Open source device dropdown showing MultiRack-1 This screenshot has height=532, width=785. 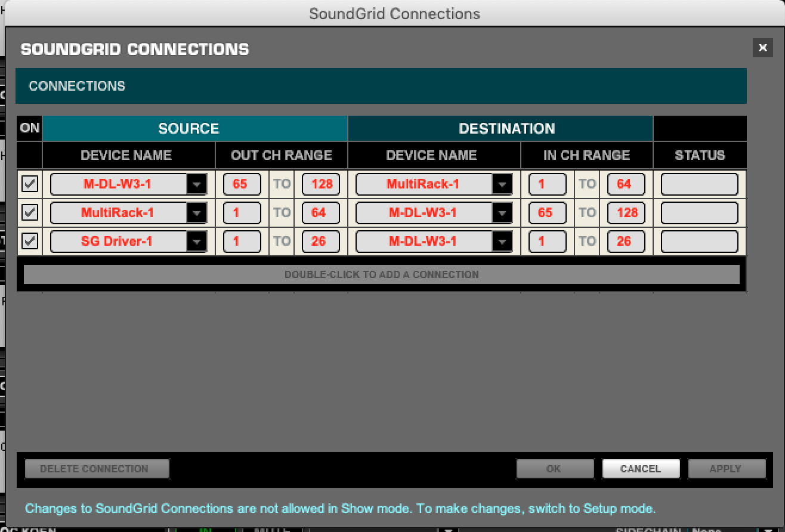(x=129, y=213)
